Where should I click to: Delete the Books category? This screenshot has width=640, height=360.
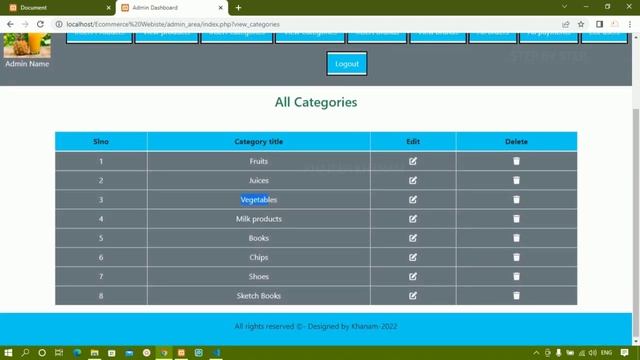[x=516, y=238]
